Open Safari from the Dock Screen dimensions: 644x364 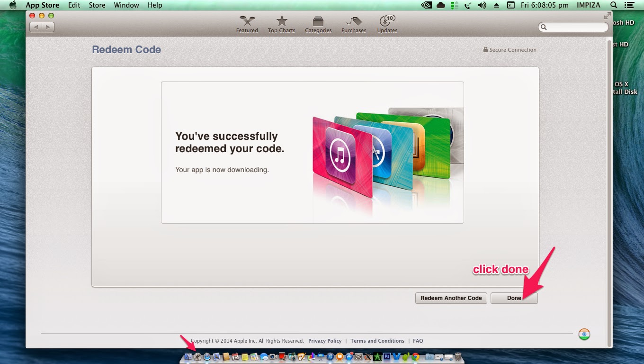207,357
